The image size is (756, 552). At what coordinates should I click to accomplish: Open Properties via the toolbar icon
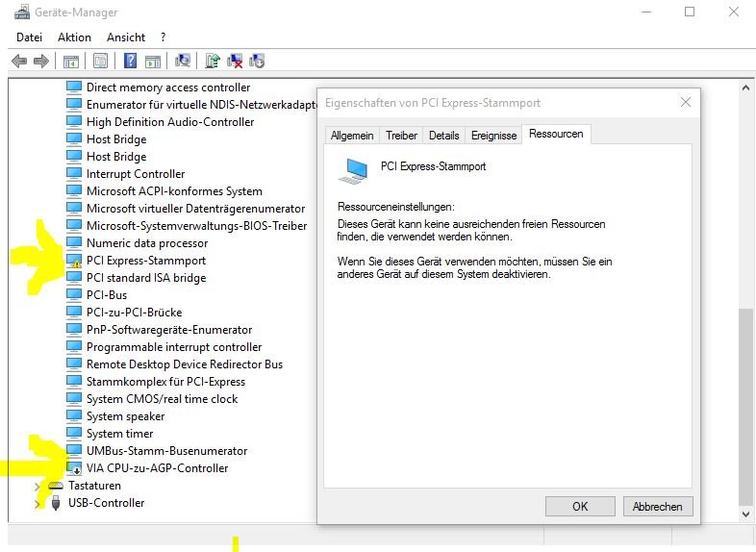click(x=100, y=61)
